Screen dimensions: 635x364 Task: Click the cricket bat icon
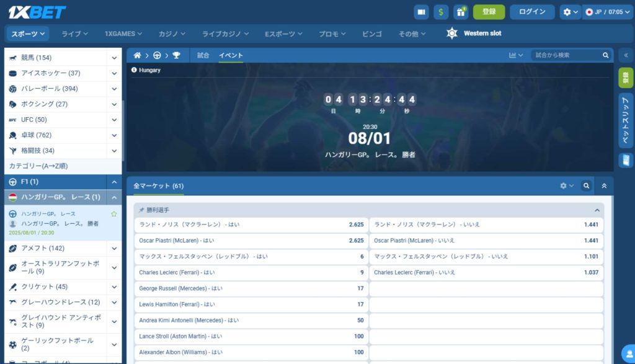(12, 287)
